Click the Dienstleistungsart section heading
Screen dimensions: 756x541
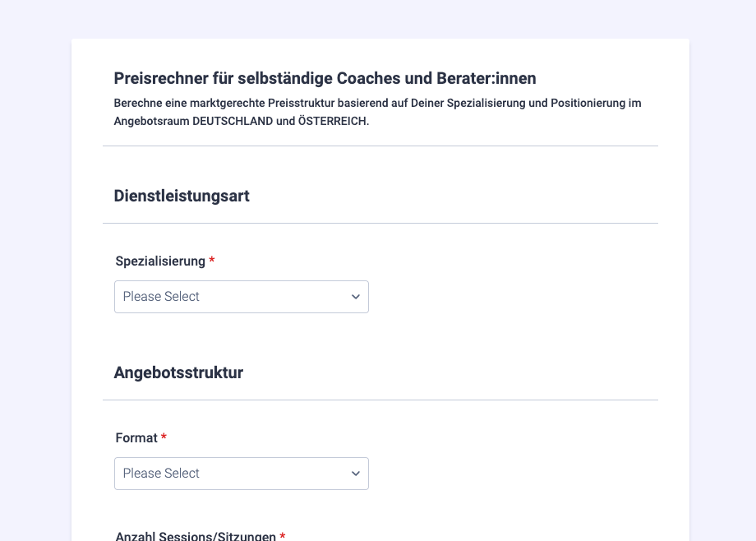(182, 196)
